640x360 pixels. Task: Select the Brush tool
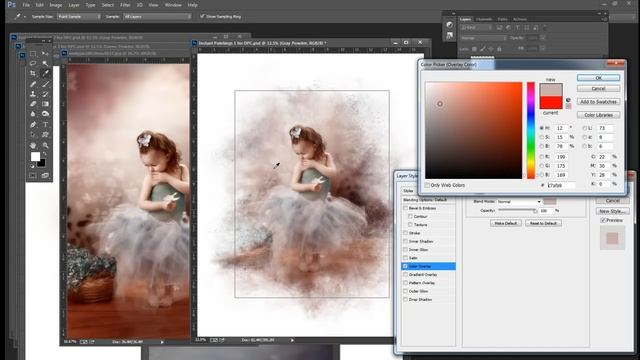(45, 84)
